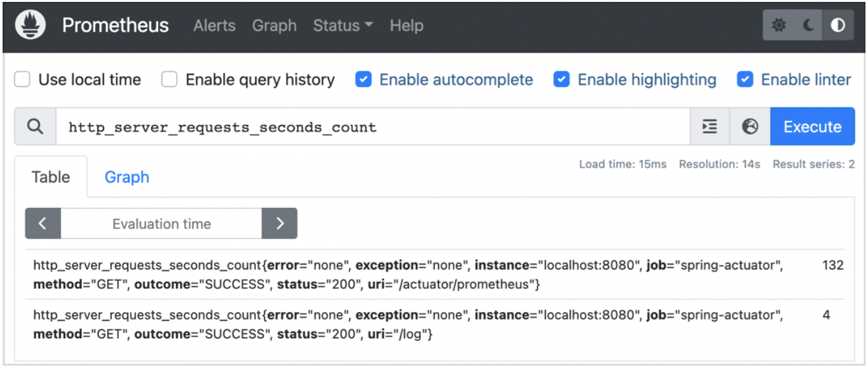Go to previous evaluation time

click(43, 224)
